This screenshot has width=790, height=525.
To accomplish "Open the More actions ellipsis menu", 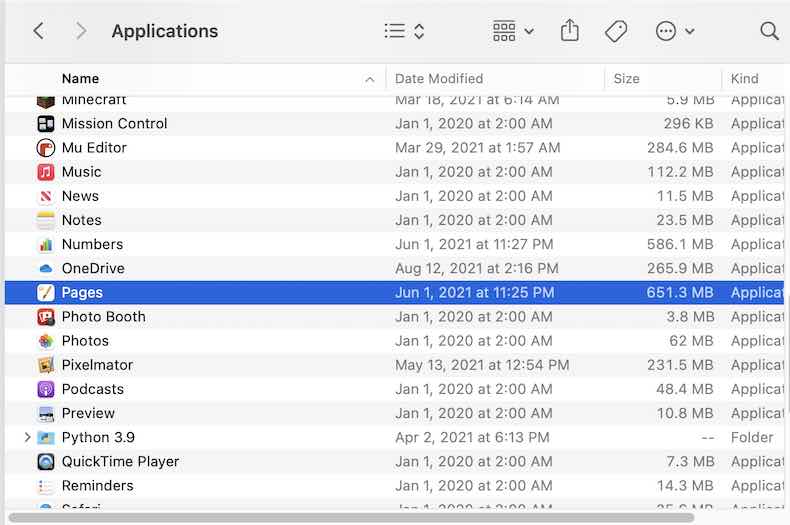I will (x=675, y=31).
